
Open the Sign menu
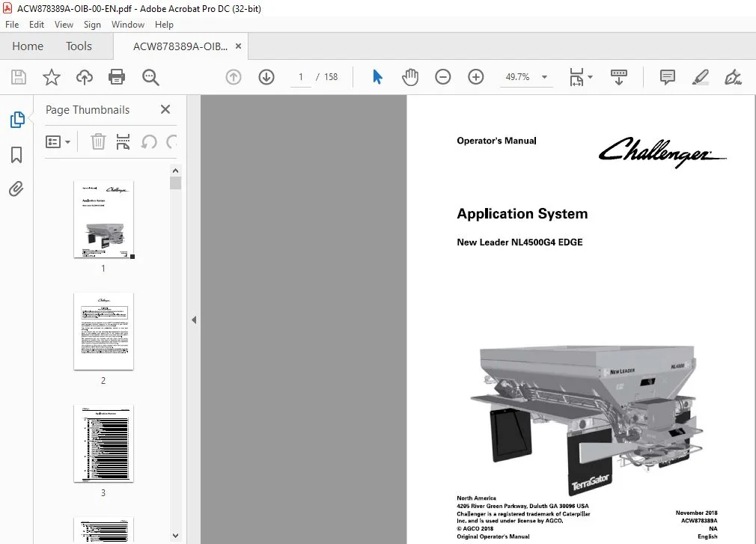pyautogui.click(x=92, y=25)
